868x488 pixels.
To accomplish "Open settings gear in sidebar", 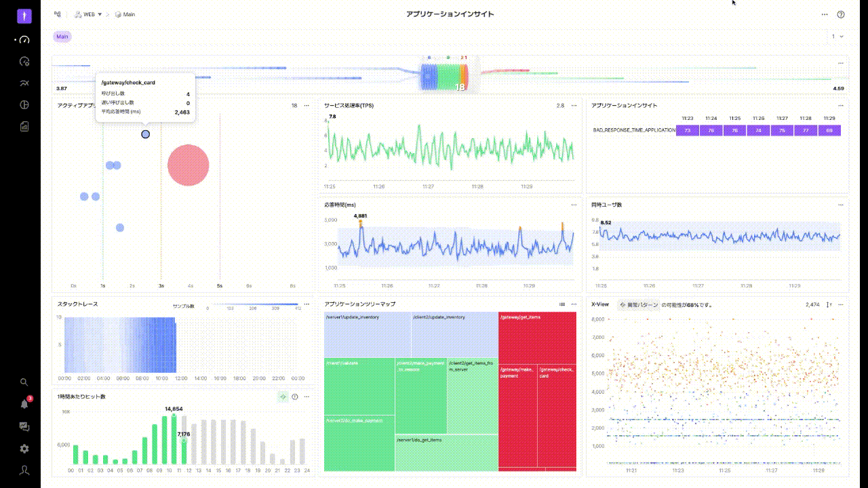I will click(x=24, y=449).
